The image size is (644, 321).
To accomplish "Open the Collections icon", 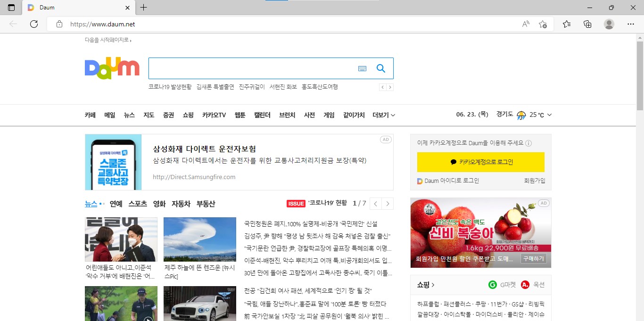I will coord(587,24).
